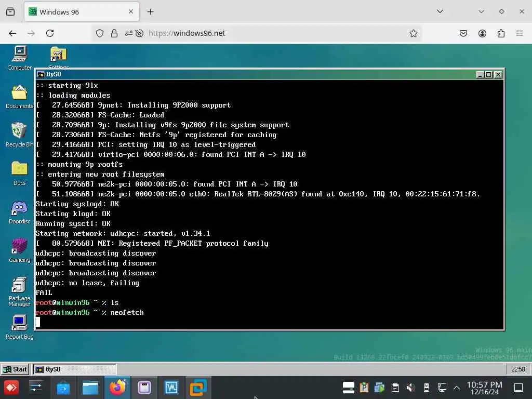Image resolution: width=532 pixels, height=399 pixels.
Task: Open the file manager in host taskbar
Action: 90,388
